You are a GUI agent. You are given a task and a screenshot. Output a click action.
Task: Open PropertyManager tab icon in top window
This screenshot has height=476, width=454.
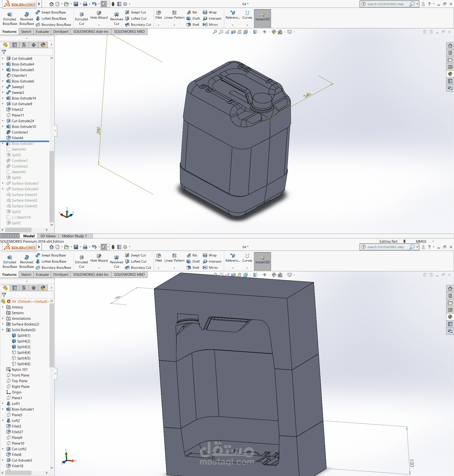15,45
